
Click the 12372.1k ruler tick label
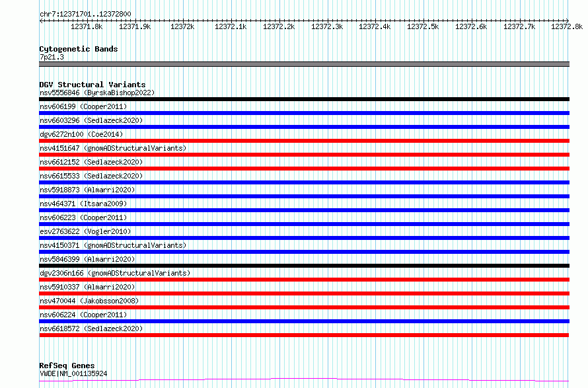(231, 26)
